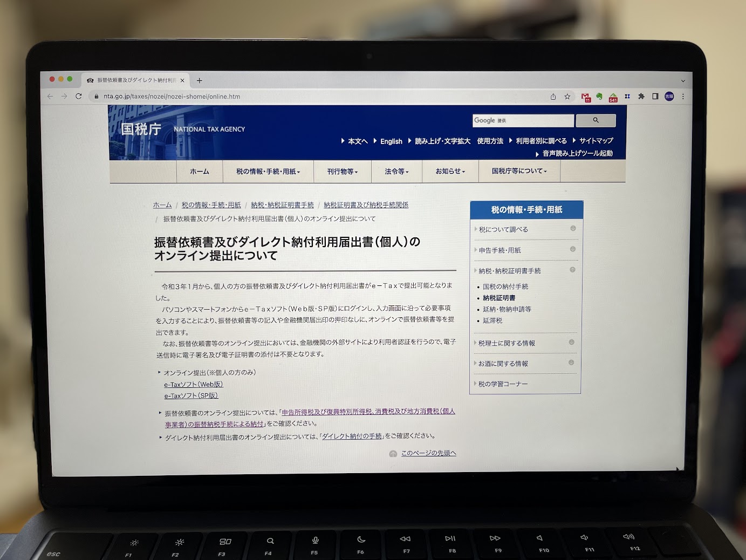Click the このページの先頭へ link
This screenshot has width=746, height=560.
pyautogui.click(x=428, y=453)
